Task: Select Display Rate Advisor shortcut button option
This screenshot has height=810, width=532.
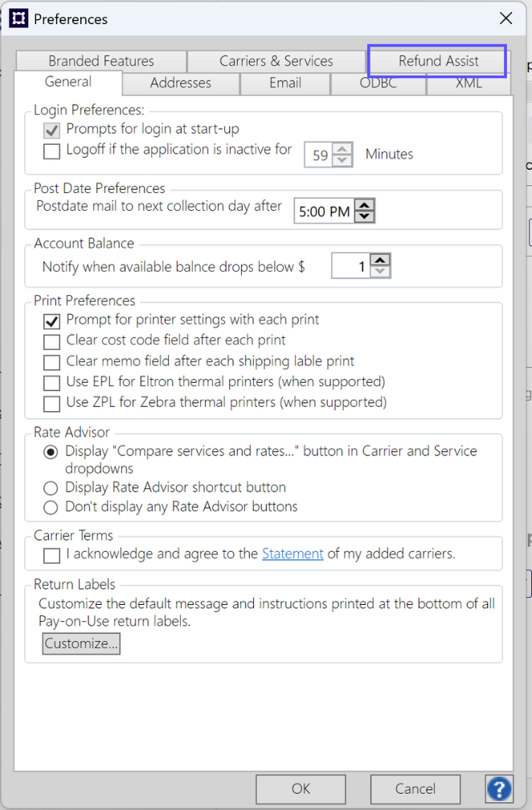Action: tap(51, 487)
